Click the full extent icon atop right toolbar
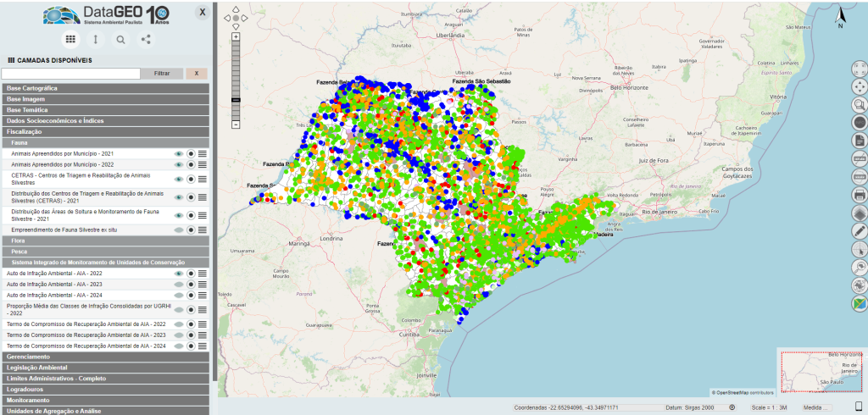Image resolution: width=868 pixels, height=415 pixels. pyautogui.click(x=859, y=69)
